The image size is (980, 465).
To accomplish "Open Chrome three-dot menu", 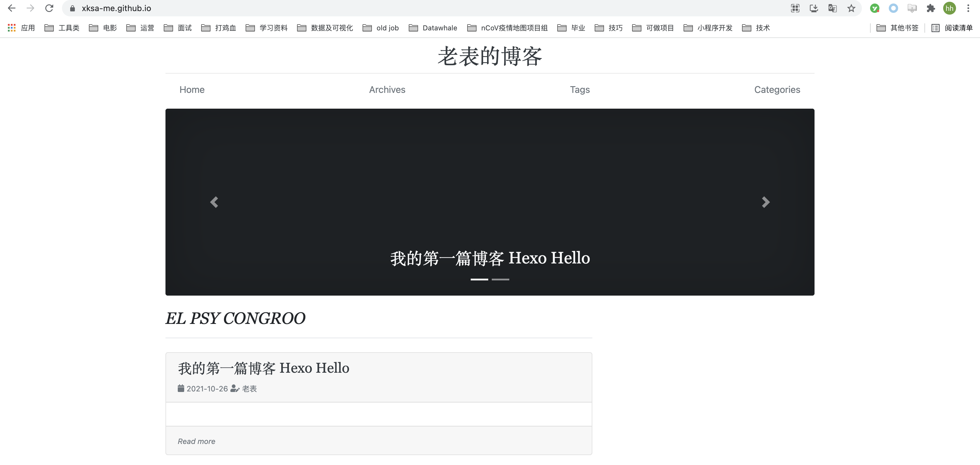I will [968, 8].
